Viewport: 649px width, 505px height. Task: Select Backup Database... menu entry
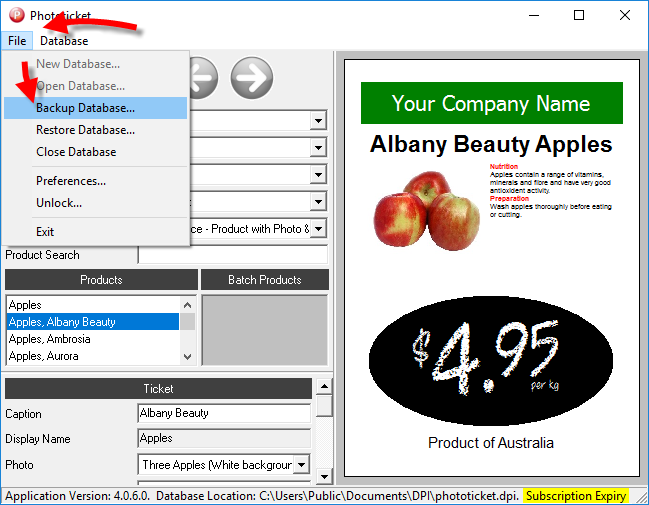click(x=85, y=108)
